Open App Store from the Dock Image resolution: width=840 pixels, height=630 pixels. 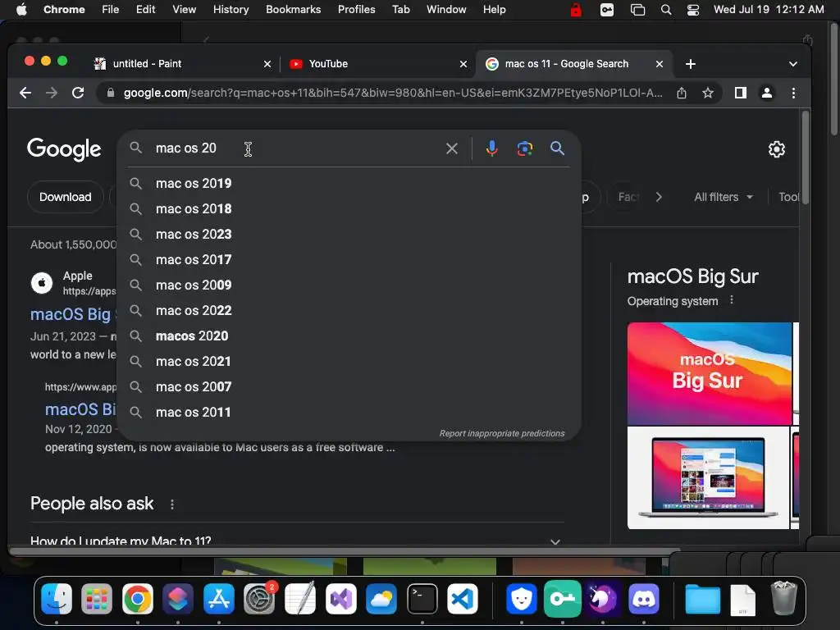(x=218, y=598)
